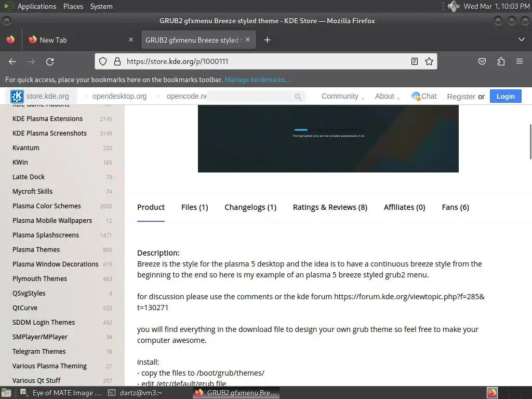Viewport: 532px width, 399px height.
Task: Click the GRUB theme preview image
Action: pyautogui.click(x=328, y=138)
